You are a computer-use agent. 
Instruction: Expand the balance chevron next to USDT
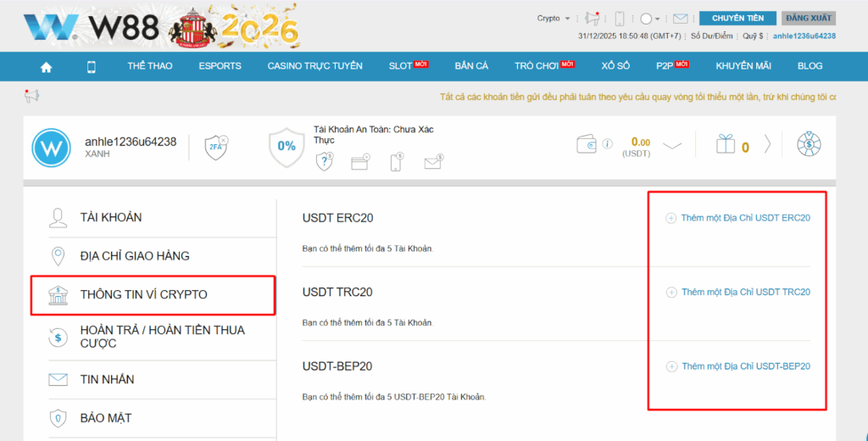(x=672, y=145)
